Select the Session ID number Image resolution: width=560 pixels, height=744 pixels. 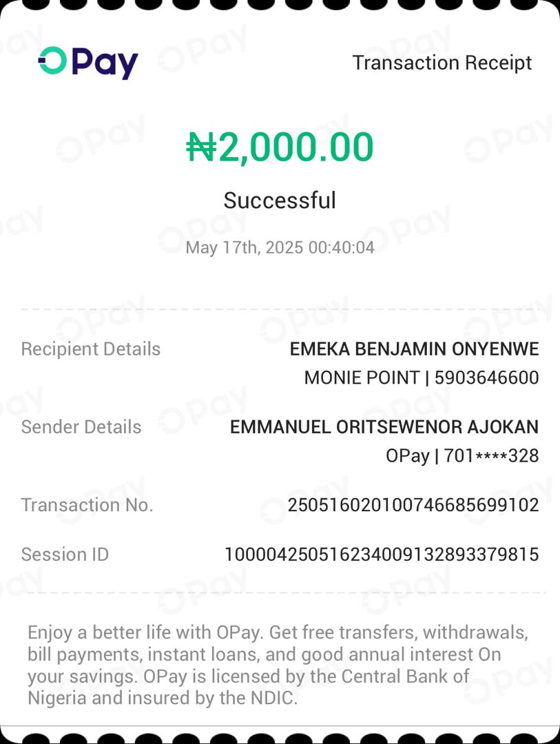pyautogui.click(x=382, y=555)
